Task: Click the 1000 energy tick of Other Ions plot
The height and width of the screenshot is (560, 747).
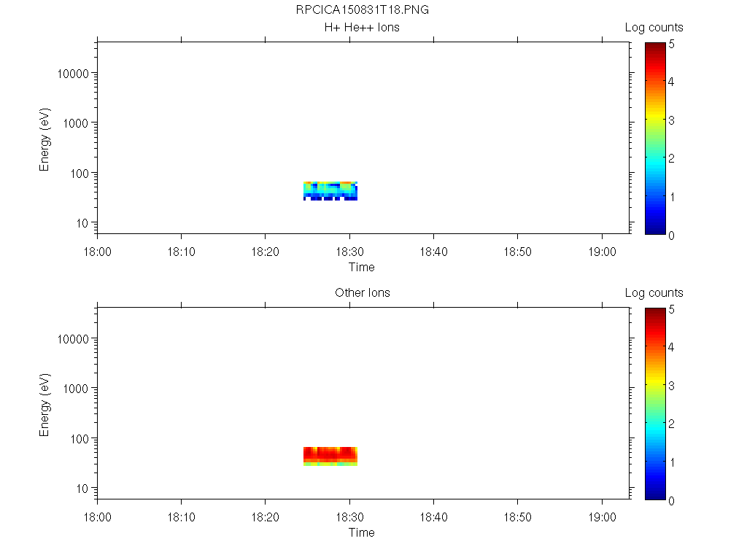Action: click(76, 389)
